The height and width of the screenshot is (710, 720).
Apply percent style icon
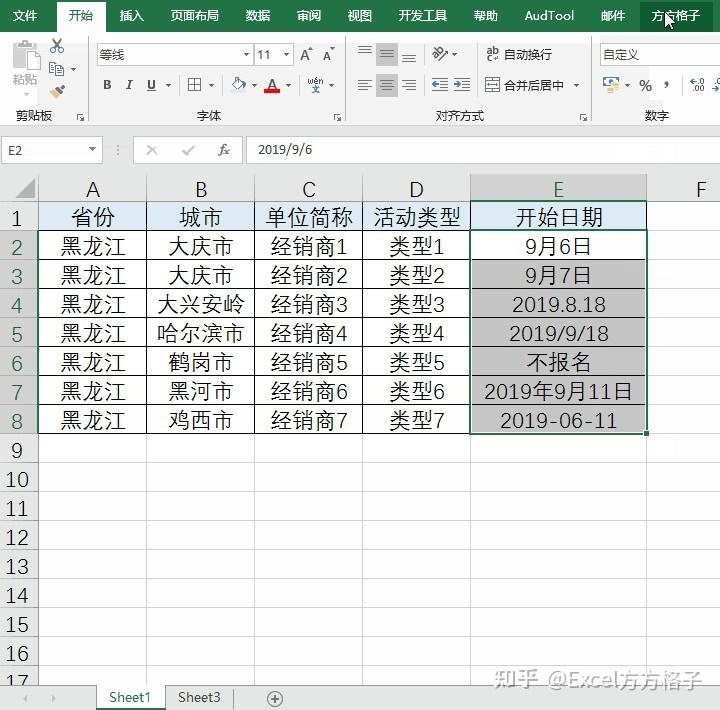645,85
